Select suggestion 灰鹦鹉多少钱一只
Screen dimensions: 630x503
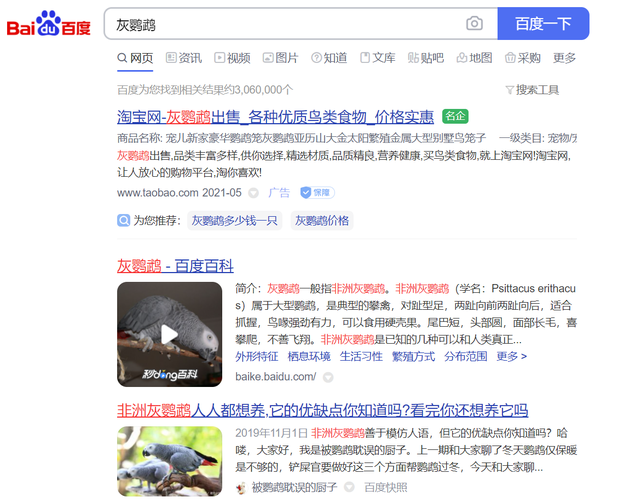click(235, 221)
